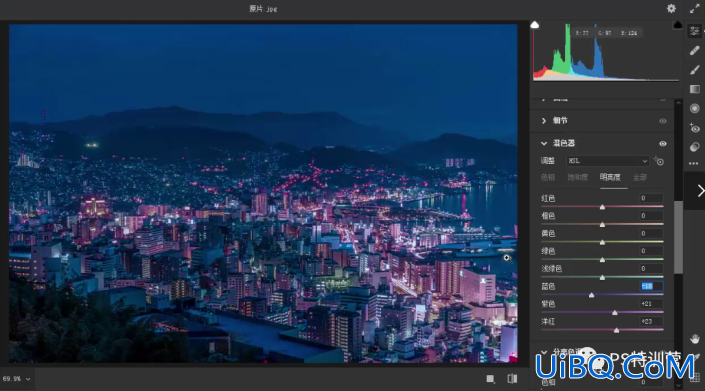Switch to single view mode icon
Screen dimensions: 705x391
pos(491,379)
